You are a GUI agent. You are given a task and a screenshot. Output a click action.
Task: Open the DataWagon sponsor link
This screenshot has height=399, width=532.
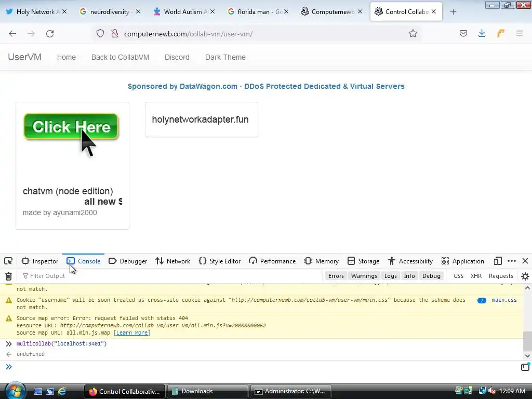pyautogui.click(x=266, y=86)
